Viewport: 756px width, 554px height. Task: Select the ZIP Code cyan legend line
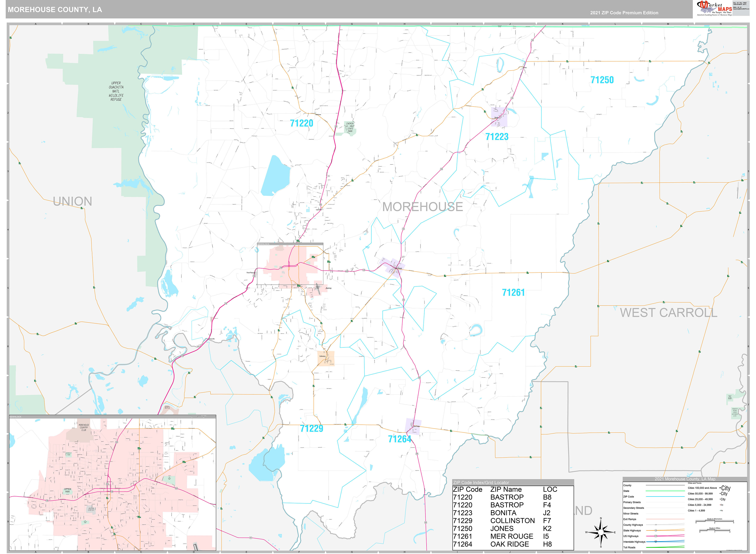coord(665,497)
